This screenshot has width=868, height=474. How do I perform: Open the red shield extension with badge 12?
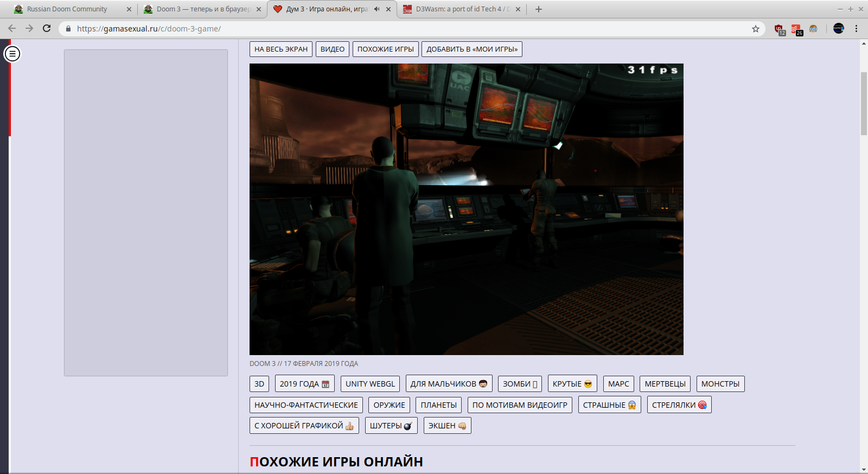coord(779,29)
